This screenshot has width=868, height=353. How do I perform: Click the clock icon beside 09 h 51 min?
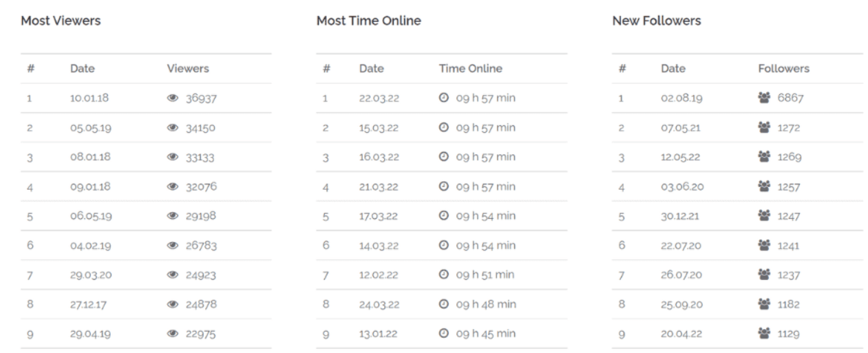click(x=444, y=275)
